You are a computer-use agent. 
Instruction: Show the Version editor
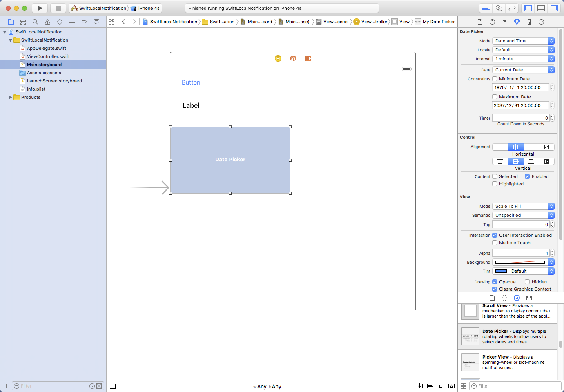click(x=512, y=8)
